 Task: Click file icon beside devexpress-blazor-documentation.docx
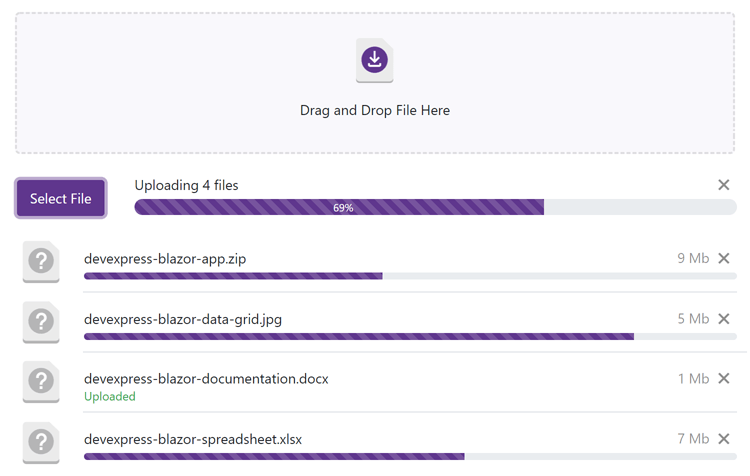41,382
